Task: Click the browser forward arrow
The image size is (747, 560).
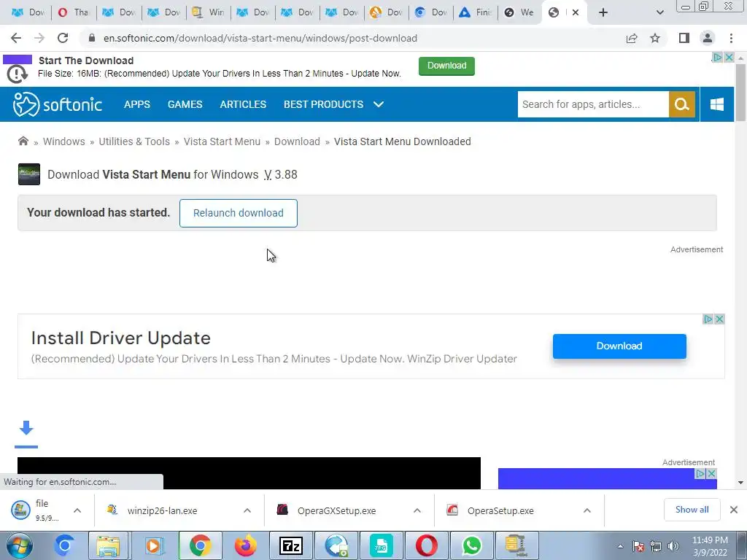Action: [39, 38]
